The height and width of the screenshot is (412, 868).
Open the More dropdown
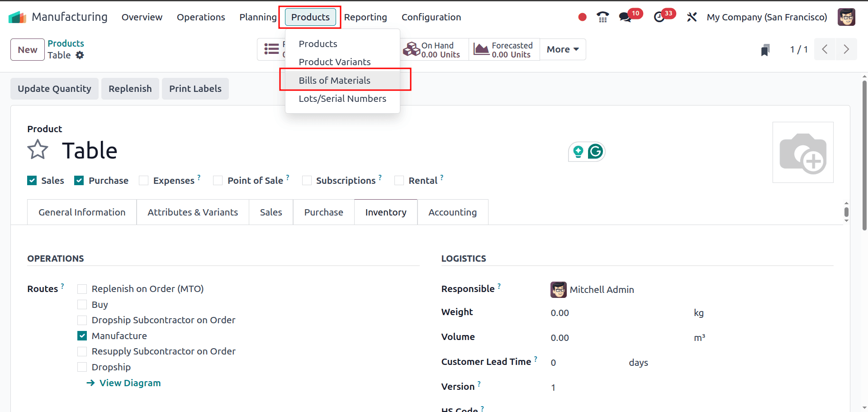click(562, 49)
